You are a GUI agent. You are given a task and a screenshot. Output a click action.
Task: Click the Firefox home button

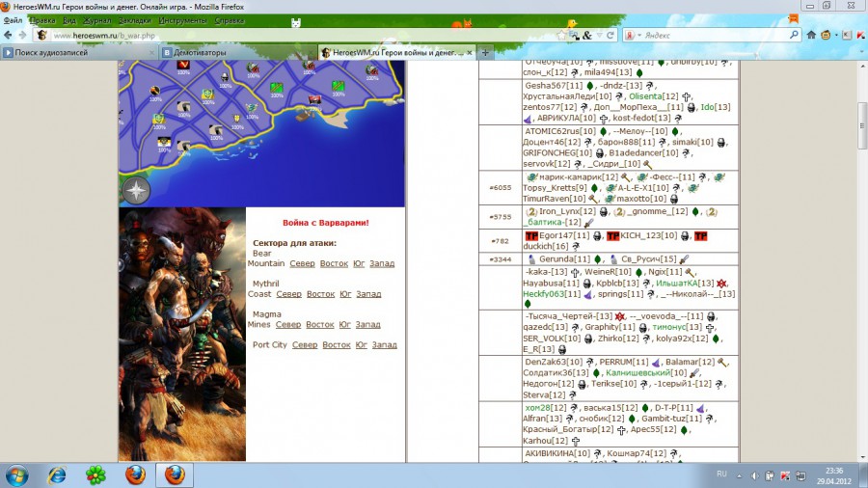(x=811, y=35)
